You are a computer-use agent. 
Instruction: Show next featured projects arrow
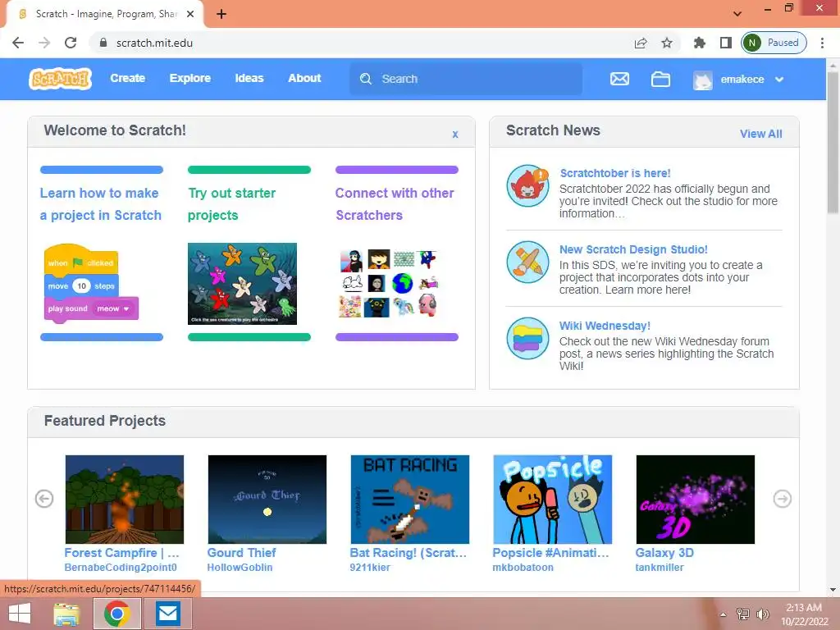pyautogui.click(x=782, y=499)
